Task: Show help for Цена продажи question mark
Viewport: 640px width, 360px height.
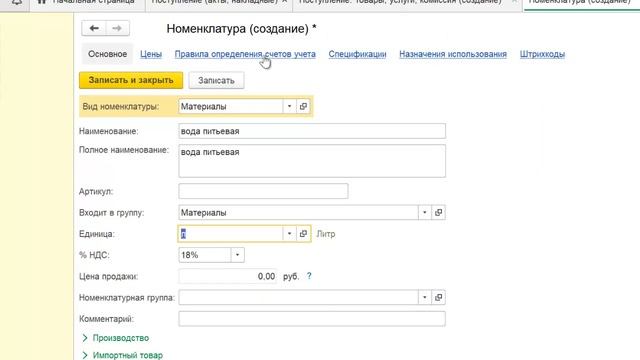Action: pyautogui.click(x=309, y=276)
